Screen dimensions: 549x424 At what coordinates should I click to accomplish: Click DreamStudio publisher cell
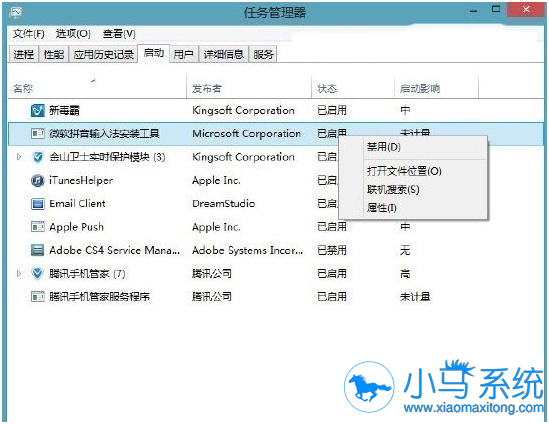pyautogui.click(x=223, y=203)
